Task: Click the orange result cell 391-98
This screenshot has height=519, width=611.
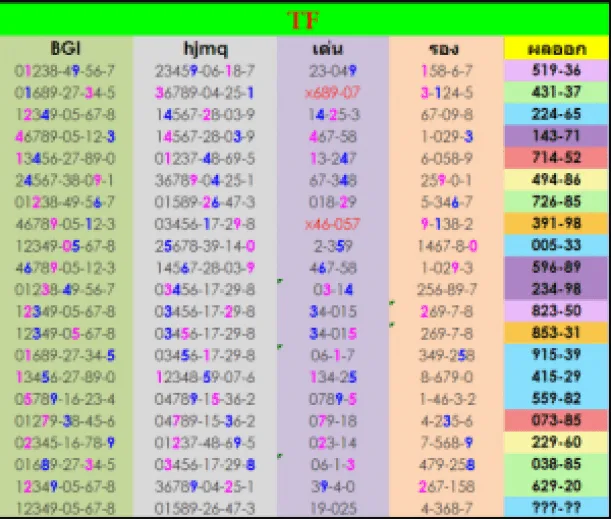Action: coord(556,223)
